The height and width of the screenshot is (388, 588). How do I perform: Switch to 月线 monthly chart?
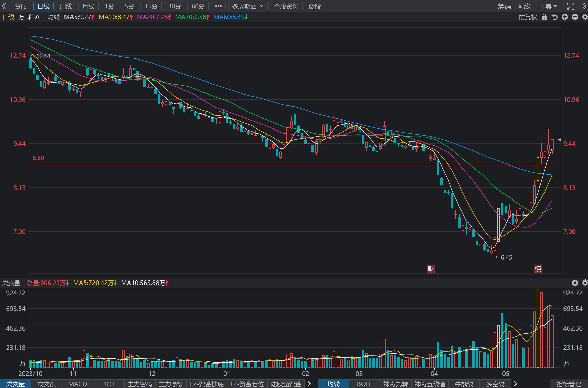click(88, 6)
